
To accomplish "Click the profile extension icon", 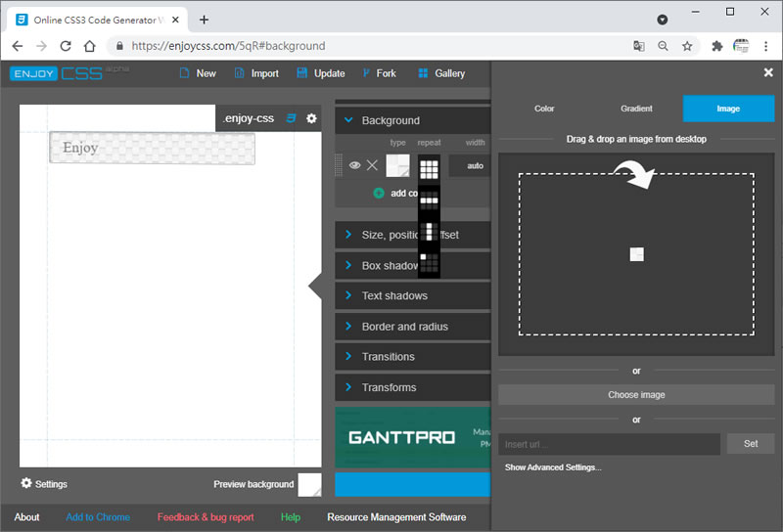I will 741,46.
